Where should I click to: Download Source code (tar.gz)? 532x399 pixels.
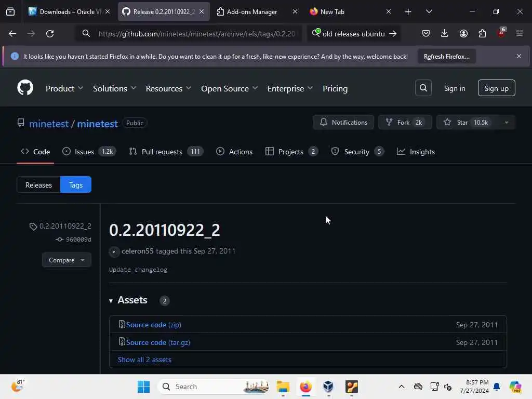click(x=158, y=342)
